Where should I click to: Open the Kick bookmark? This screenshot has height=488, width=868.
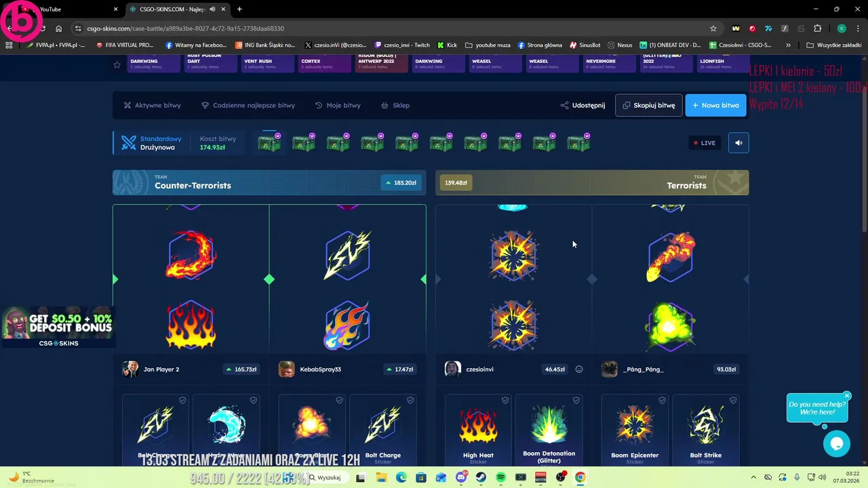447,45
